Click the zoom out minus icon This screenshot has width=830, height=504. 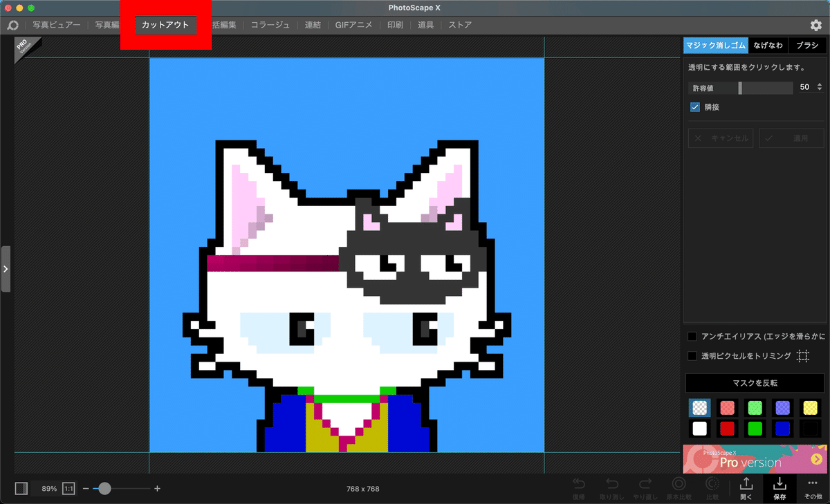pos(86,488)
